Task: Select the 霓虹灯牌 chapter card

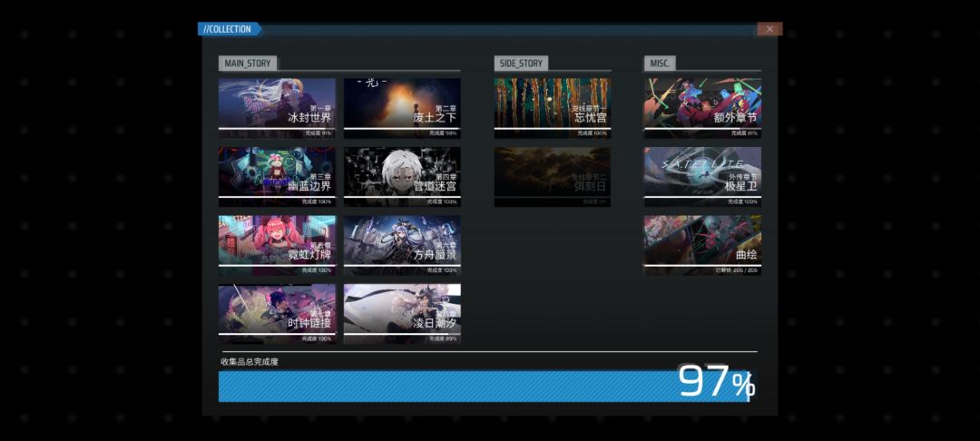Action: pyautogui.click(x=277, y=246)
